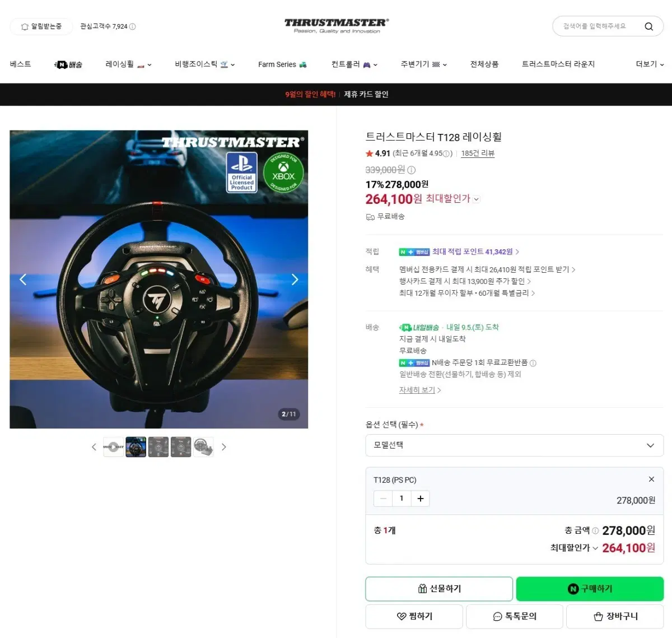
Task: Open the 185건 리뷰 link
Action: click(478, 153)
